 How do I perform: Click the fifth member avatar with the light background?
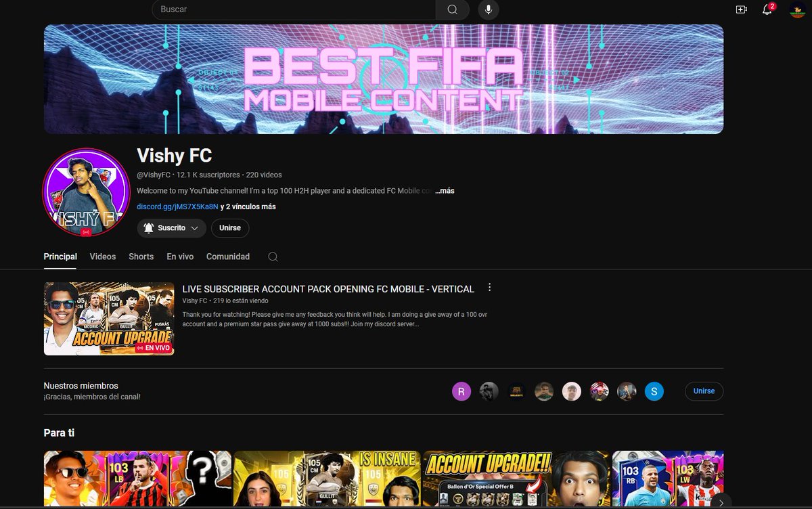click(x=572, y=391)
